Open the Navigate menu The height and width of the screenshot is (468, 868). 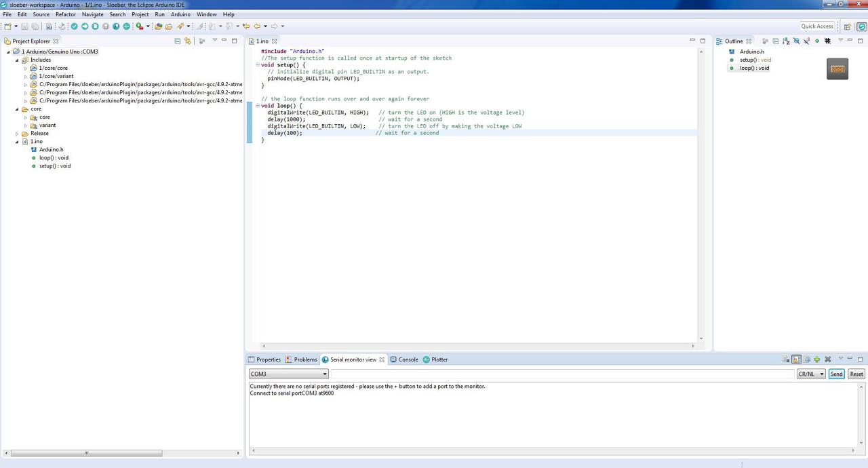click(93, 14)
